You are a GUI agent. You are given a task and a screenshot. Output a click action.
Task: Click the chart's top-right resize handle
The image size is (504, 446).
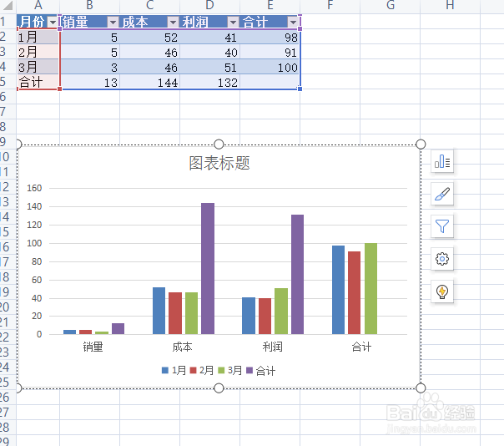[421, 144]
